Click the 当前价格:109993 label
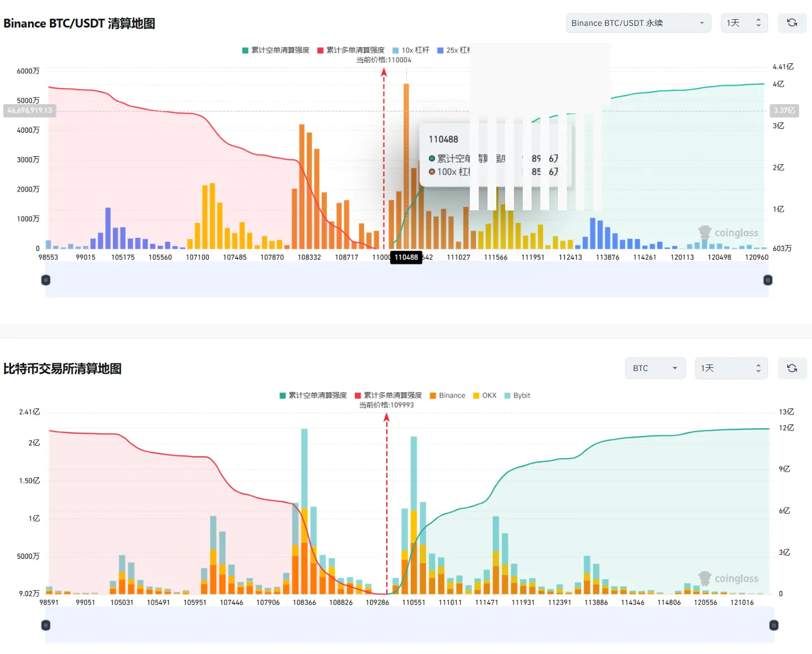The image size is (812, 654). (387, 405)
